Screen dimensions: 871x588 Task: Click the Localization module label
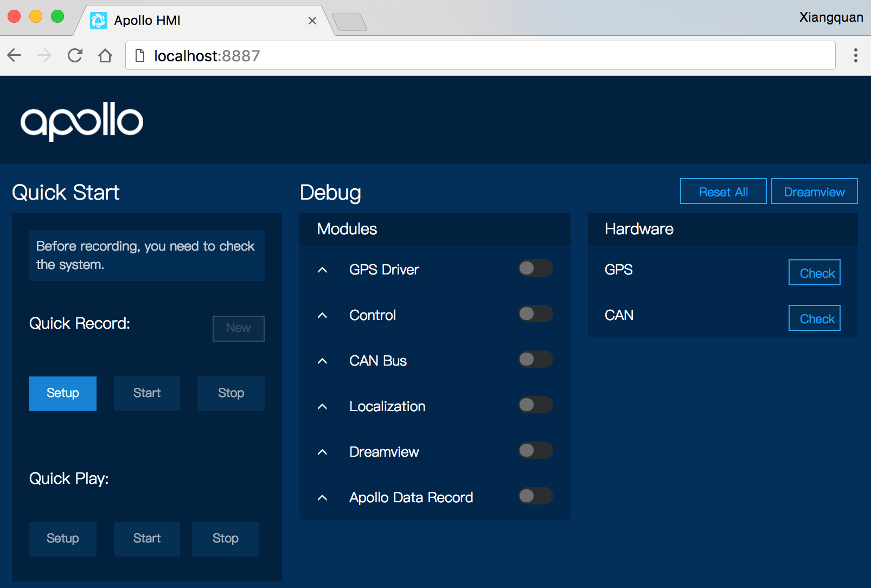(x=387, y=406)
